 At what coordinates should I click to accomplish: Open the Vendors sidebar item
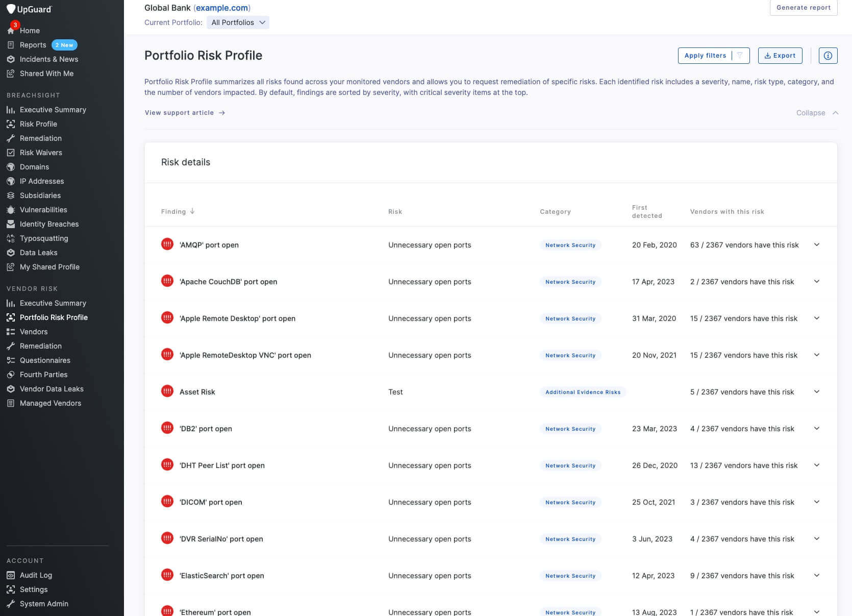[x=34, y=332]
